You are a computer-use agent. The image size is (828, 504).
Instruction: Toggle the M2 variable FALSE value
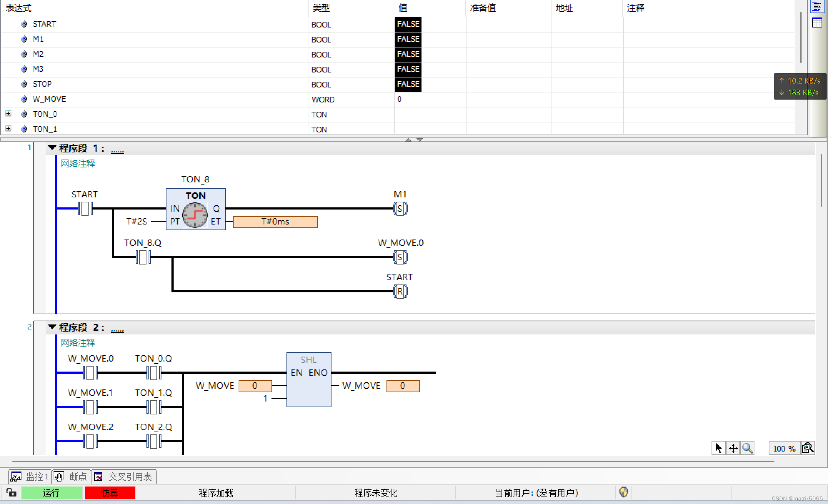(x=408, y=54)
